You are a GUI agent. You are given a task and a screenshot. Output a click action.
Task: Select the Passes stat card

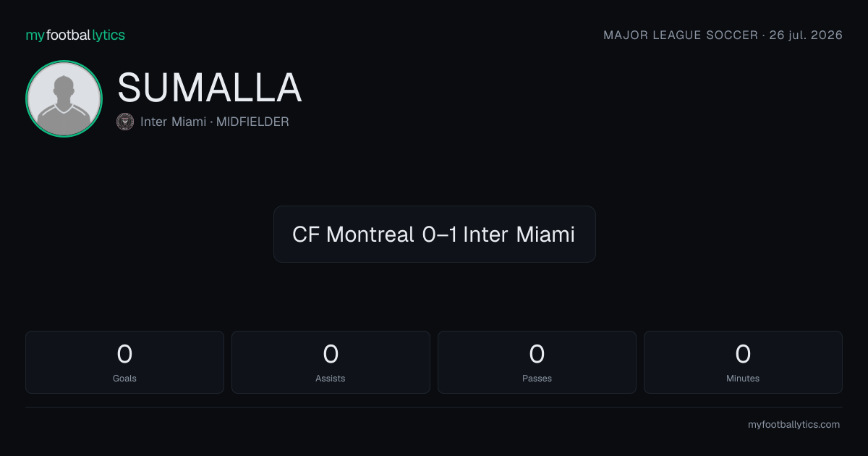pyautogui.click(x=537, y=362)
